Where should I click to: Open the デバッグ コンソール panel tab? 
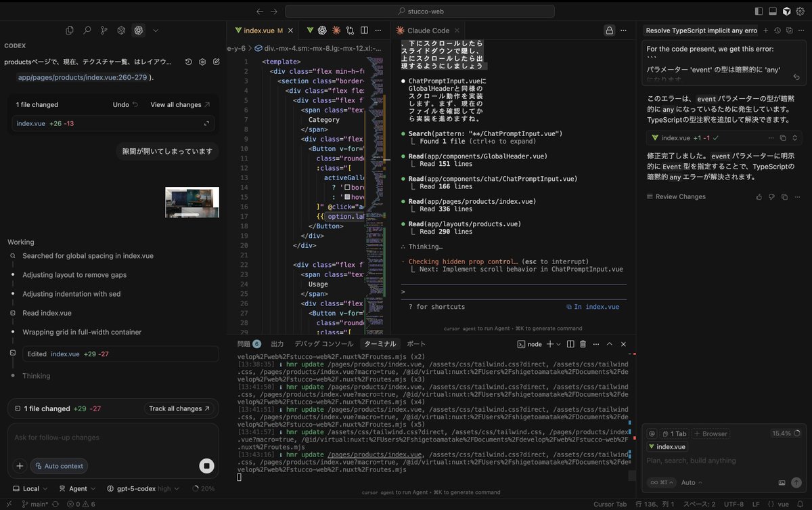323,344
